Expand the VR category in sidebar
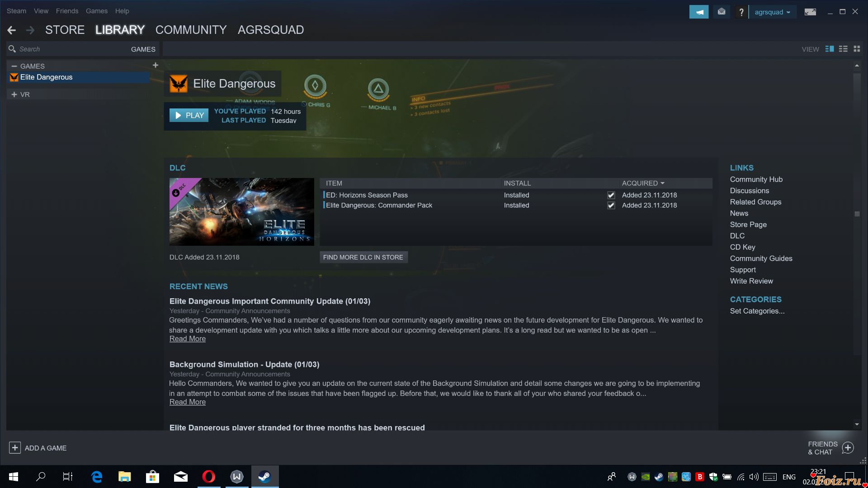Viewport: 868px width, 488px height. tap(14, 94)
